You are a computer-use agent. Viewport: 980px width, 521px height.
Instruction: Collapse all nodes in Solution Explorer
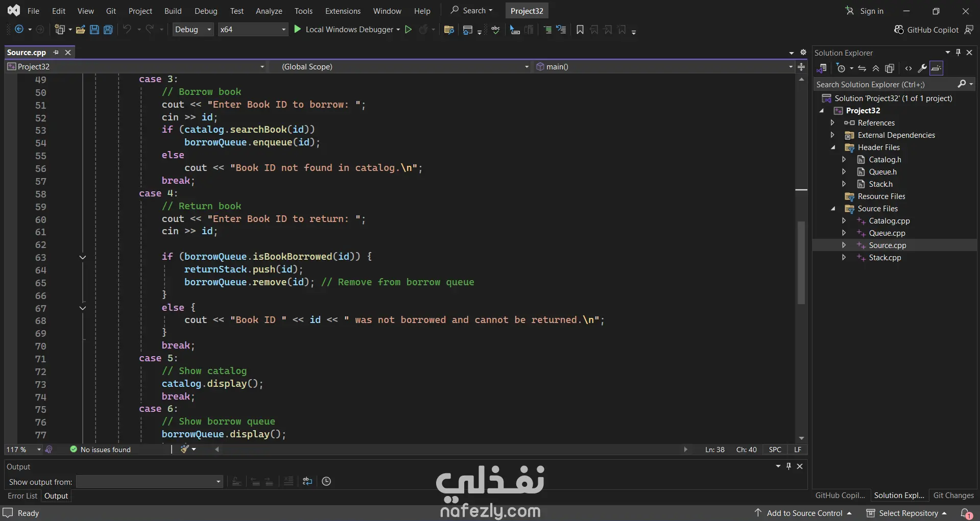point(876,68)
